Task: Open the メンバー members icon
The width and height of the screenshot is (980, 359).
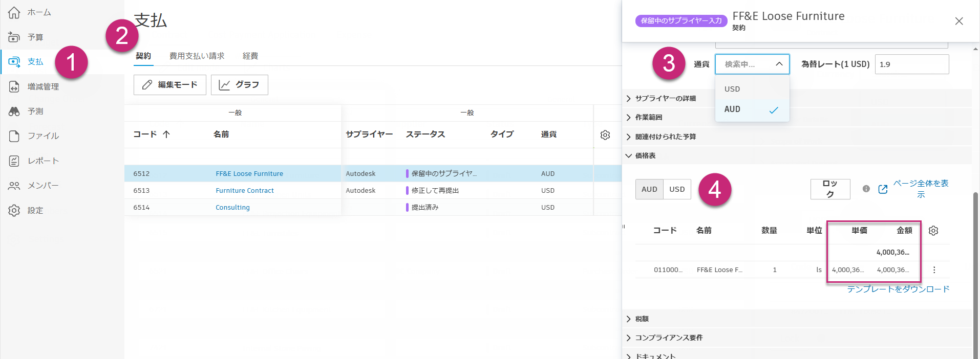Action: point(14,186)
